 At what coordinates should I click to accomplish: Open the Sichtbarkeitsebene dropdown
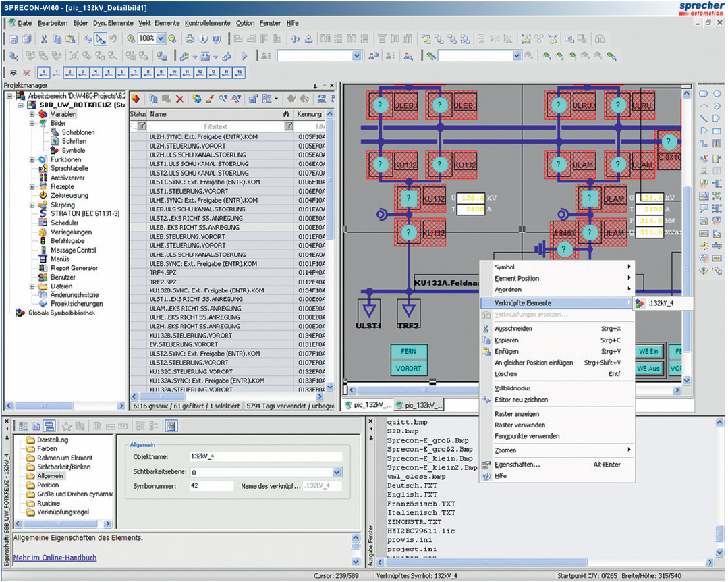point(337,473)
